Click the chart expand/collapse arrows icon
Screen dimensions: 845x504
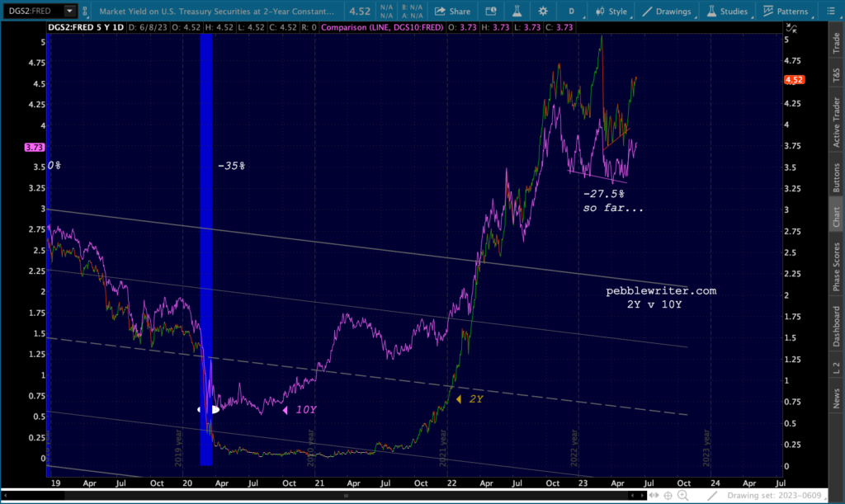tap(791, 28)
